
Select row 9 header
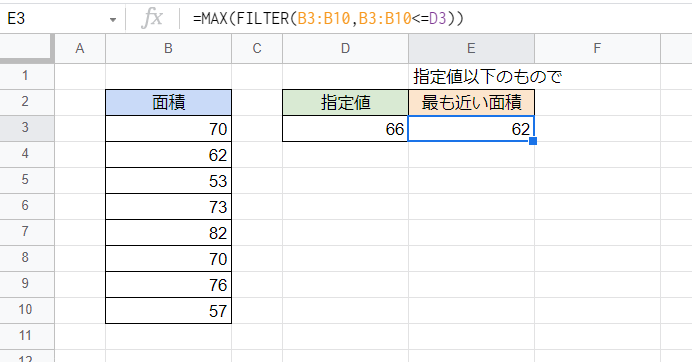(x=26, y=284)
